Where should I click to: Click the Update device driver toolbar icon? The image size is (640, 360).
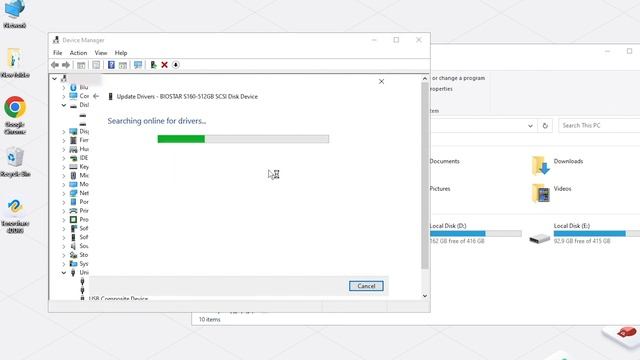153,65
